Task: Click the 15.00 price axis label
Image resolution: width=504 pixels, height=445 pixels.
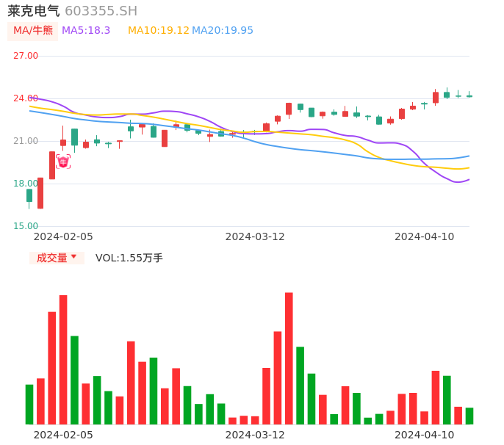Action: pyautogui.click(x=26, y=226)
